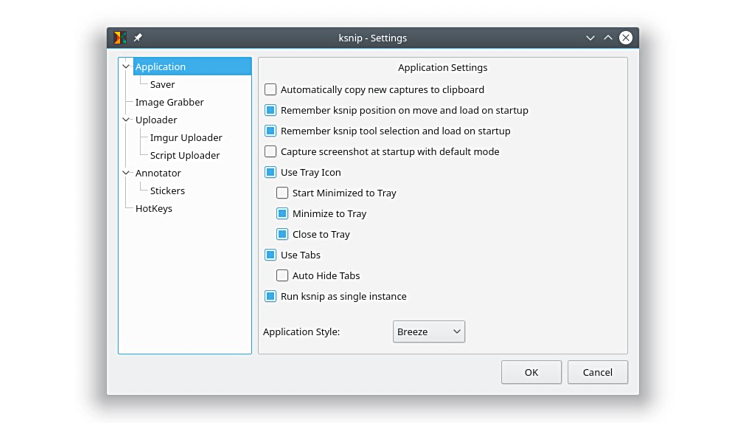This screenshot has height=423, width=752.
Task: Open the HotKeys settings page
Action: click(x=154, y=209)
